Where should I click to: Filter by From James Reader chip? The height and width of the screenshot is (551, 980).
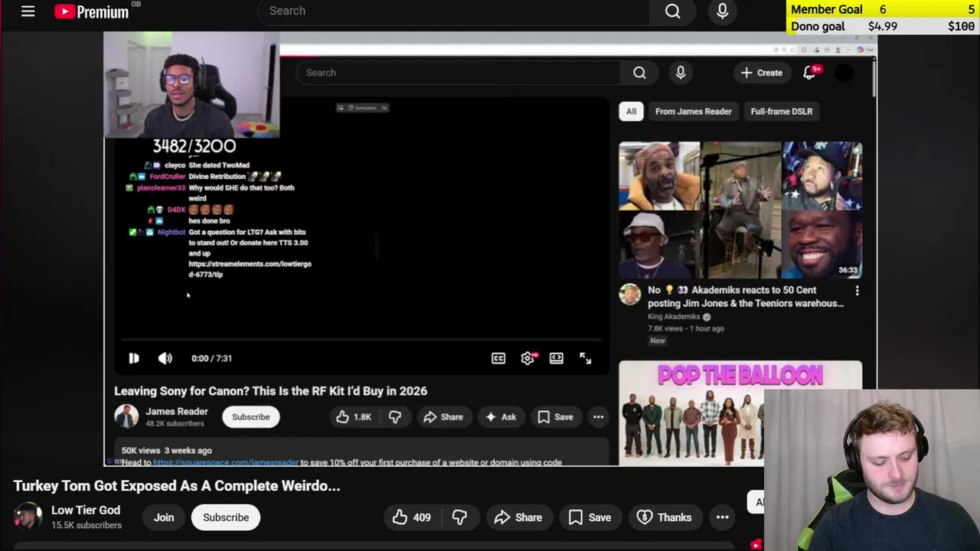pos(693,112)
